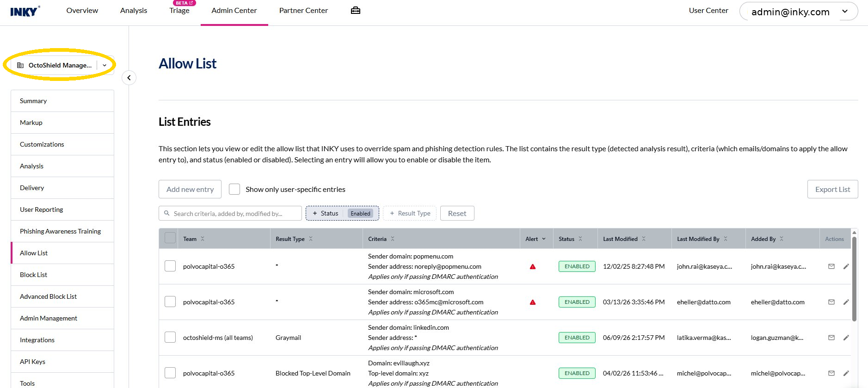Select the evillaugh.xyz row checkbox

click(170, 373)
